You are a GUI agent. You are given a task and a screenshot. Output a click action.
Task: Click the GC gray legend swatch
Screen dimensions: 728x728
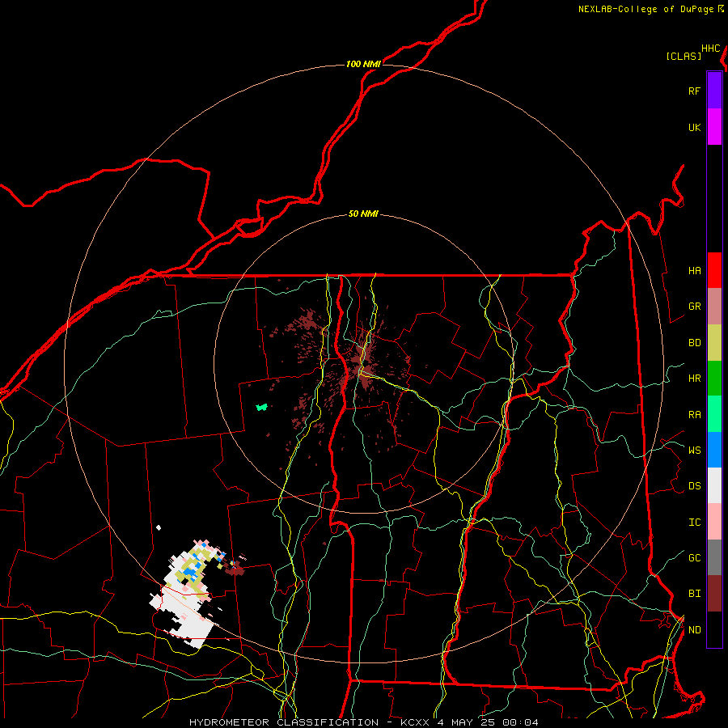(x=714, y=557)
